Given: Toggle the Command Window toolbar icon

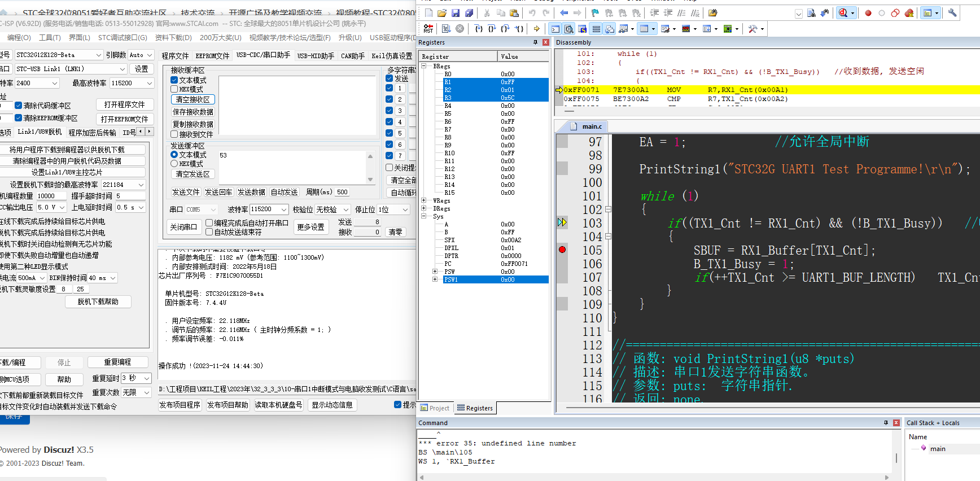Looking at the screenshot, I should tap(555, 29).
